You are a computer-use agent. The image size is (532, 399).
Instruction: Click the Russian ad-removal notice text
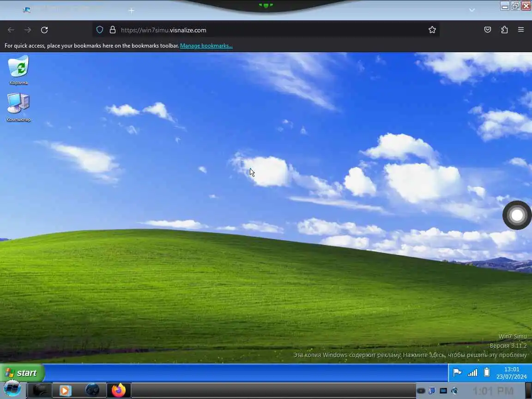(410, 355)
